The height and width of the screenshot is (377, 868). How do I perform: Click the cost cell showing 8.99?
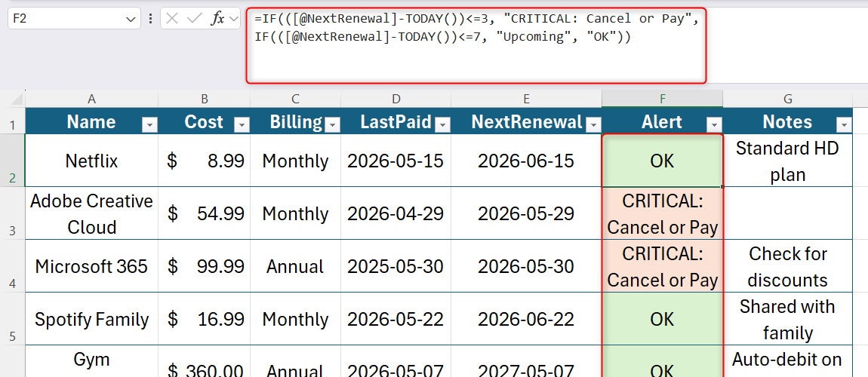pos(205,161)
